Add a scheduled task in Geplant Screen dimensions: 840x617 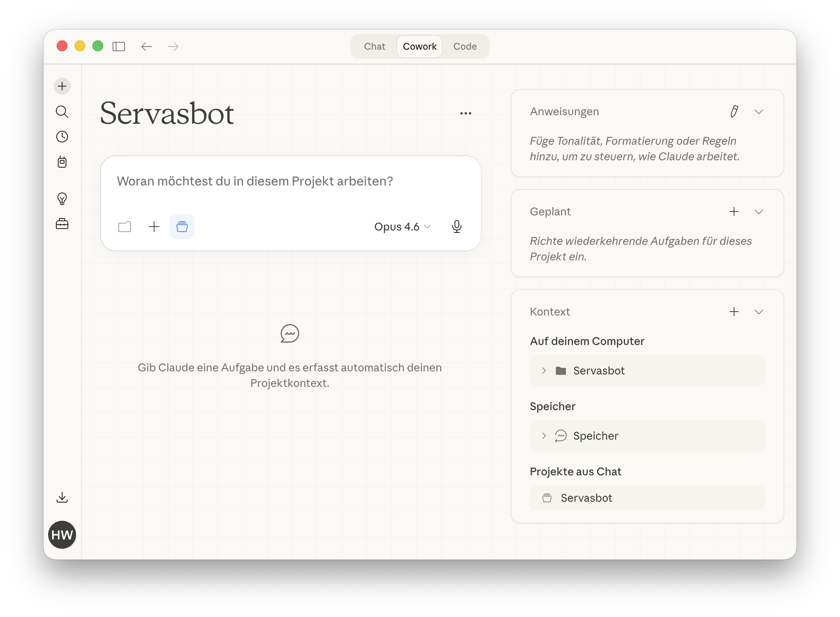click(x=734, y=212)
